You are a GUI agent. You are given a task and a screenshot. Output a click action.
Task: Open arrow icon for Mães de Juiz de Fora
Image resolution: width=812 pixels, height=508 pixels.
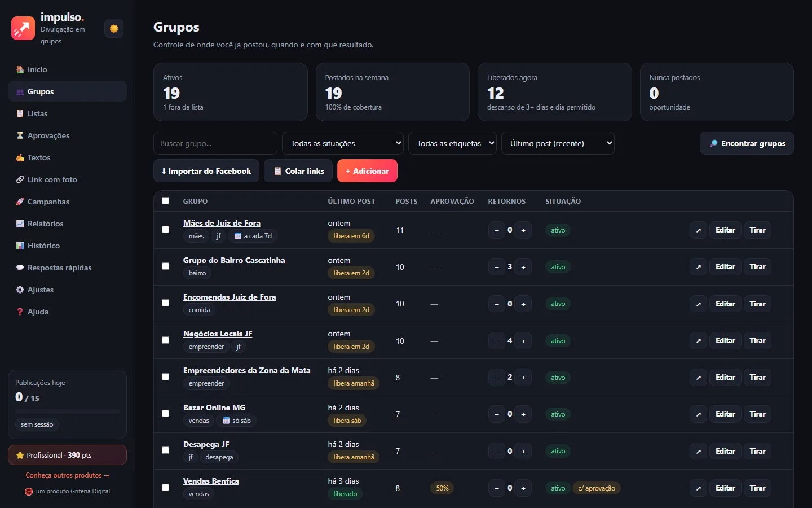(698, 230)
